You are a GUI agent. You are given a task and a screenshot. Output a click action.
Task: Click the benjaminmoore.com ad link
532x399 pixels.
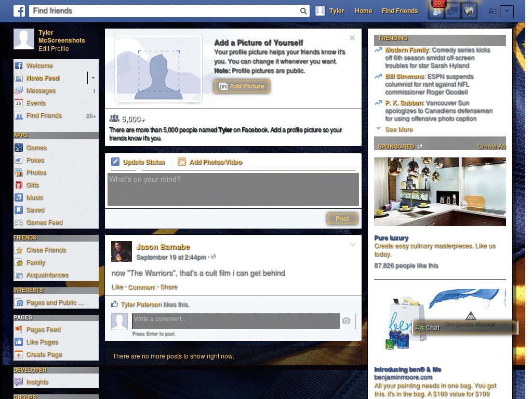pos(403,377)
